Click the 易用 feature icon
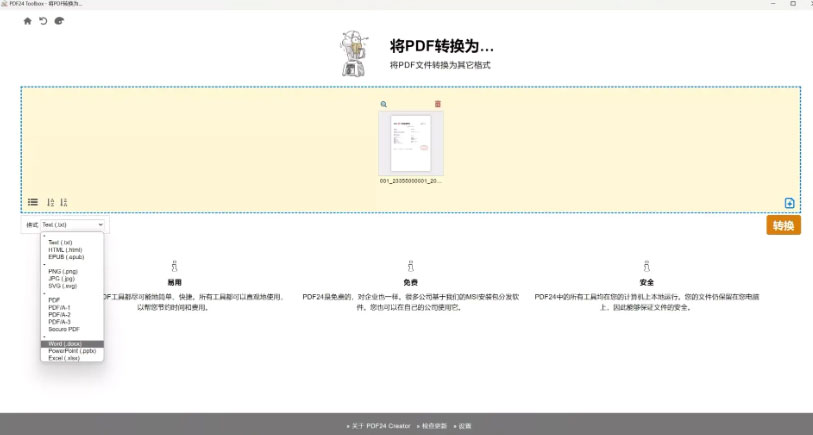Viewport: 813px width, 435px height. 174,266
